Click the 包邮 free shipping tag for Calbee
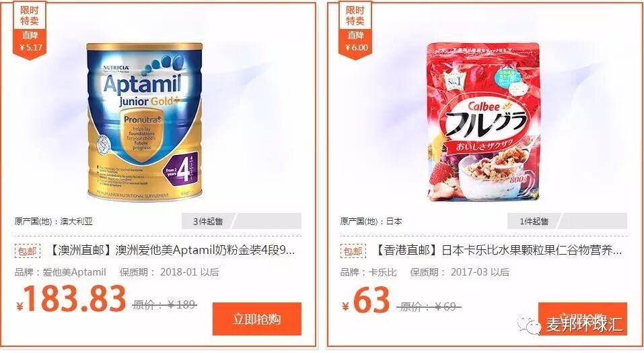644x353 pixels. [x=353, y=251]
